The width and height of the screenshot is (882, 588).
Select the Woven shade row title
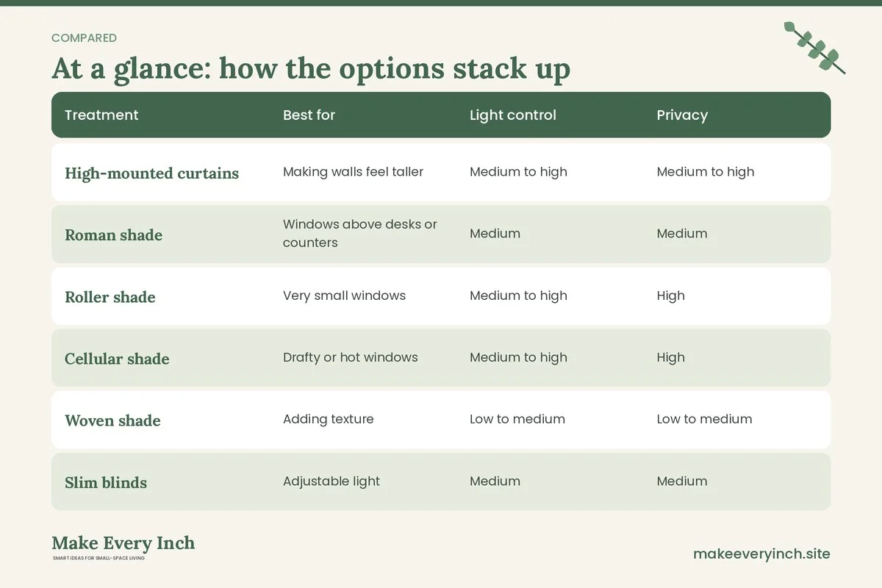112,420
